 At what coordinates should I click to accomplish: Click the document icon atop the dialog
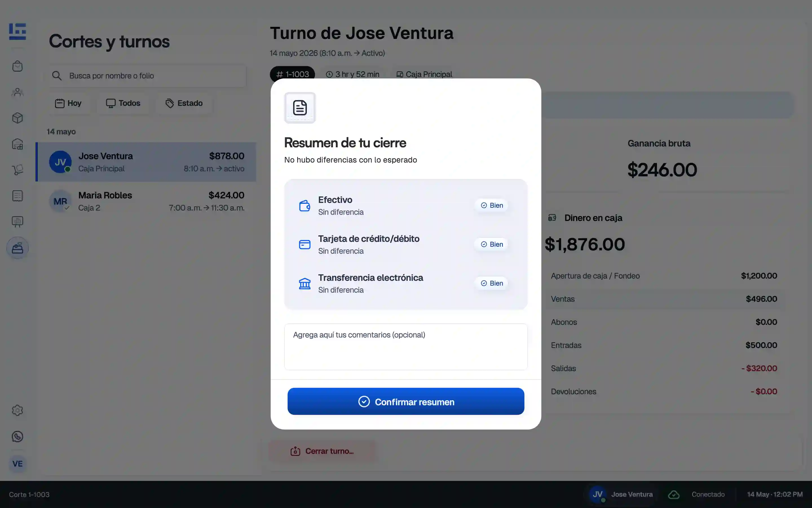tap(300, 108)
